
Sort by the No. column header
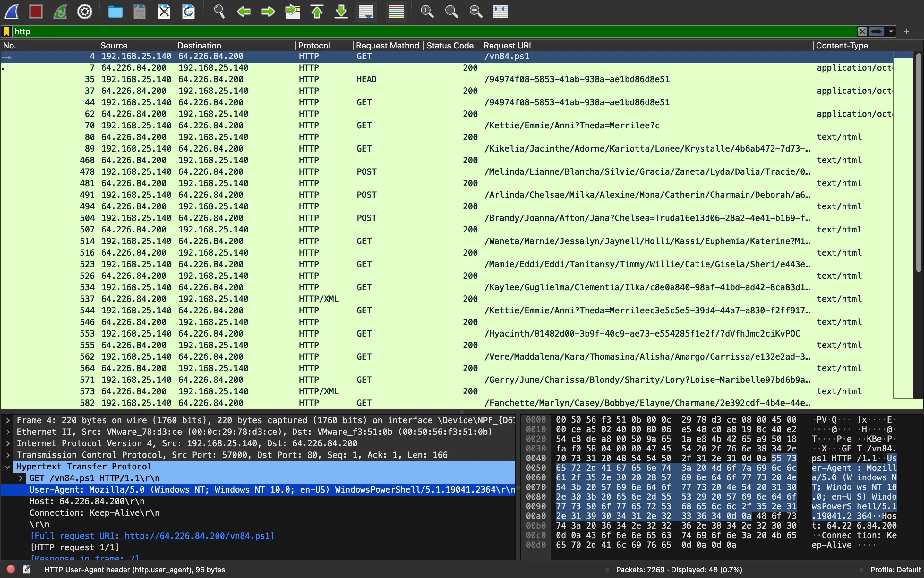(49, 46)
